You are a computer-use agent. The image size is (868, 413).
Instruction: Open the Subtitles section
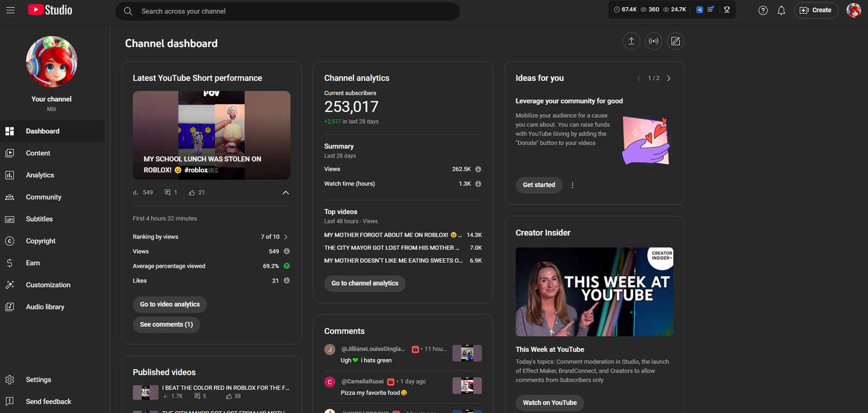coord(52,219)
